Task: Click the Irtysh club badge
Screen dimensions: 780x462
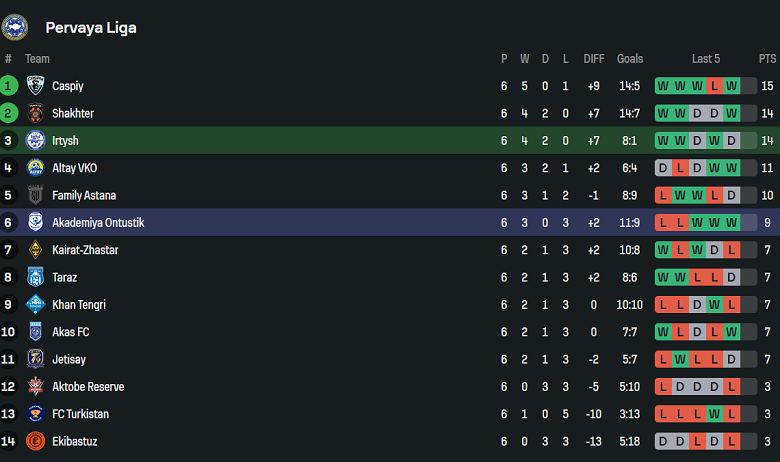Action: pos(35,140)
